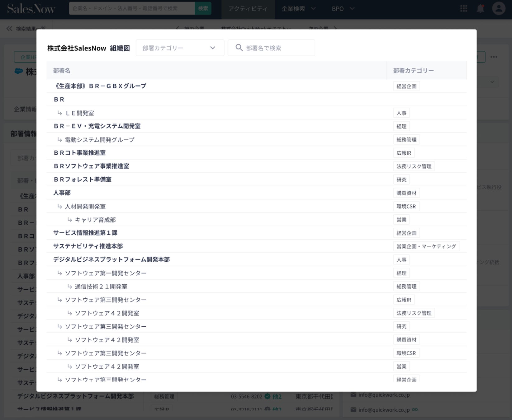Image resolution: width=512 pixels, height=420 pixels.
Task: Select the 通信技術２１開発室 row
Action: (256, 286)
